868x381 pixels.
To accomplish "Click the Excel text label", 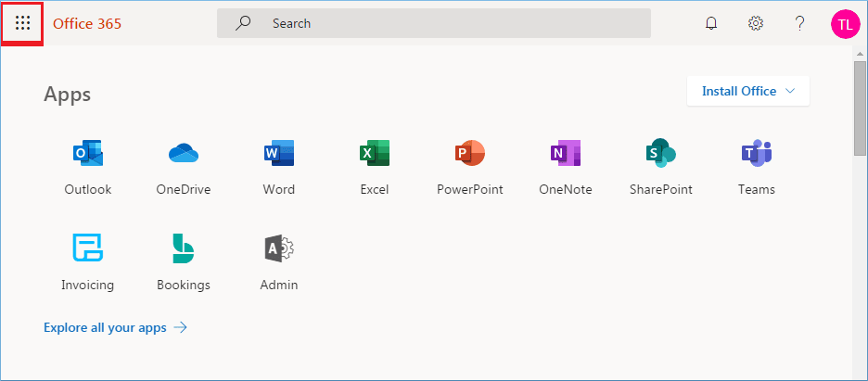I will click(375, 190).
